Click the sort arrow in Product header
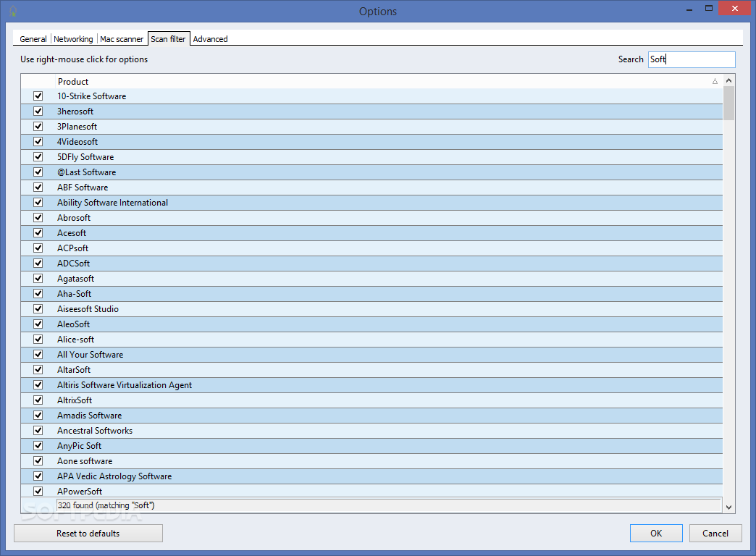This screenshot has width=756, height=556. 715,81
